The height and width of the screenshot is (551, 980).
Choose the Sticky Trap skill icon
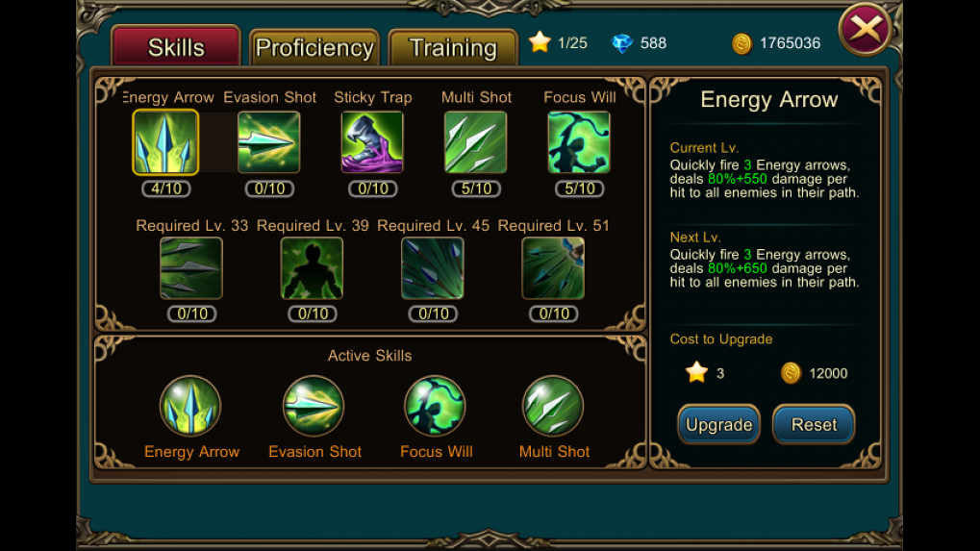click(372, 142)
